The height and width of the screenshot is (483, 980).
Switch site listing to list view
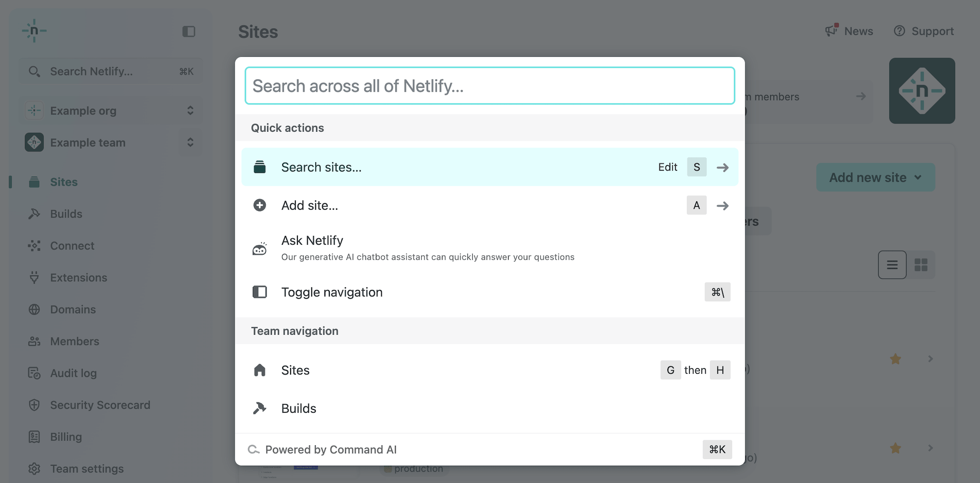(892, 265)
